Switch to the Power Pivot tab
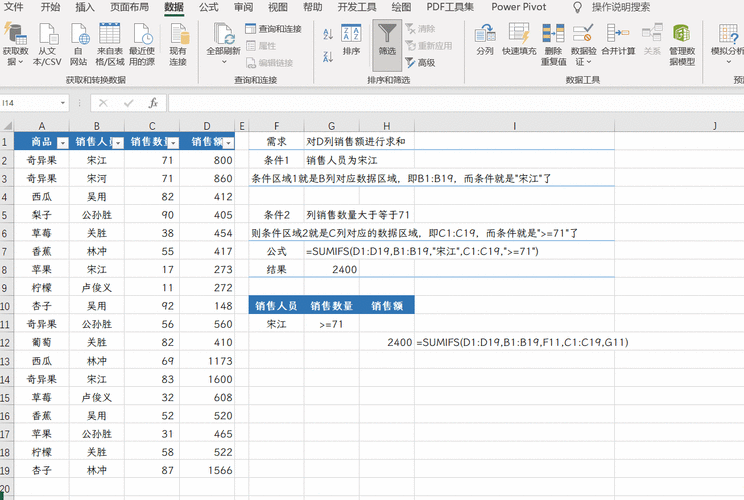Screen dimensions: 744x500 point(519,7)
